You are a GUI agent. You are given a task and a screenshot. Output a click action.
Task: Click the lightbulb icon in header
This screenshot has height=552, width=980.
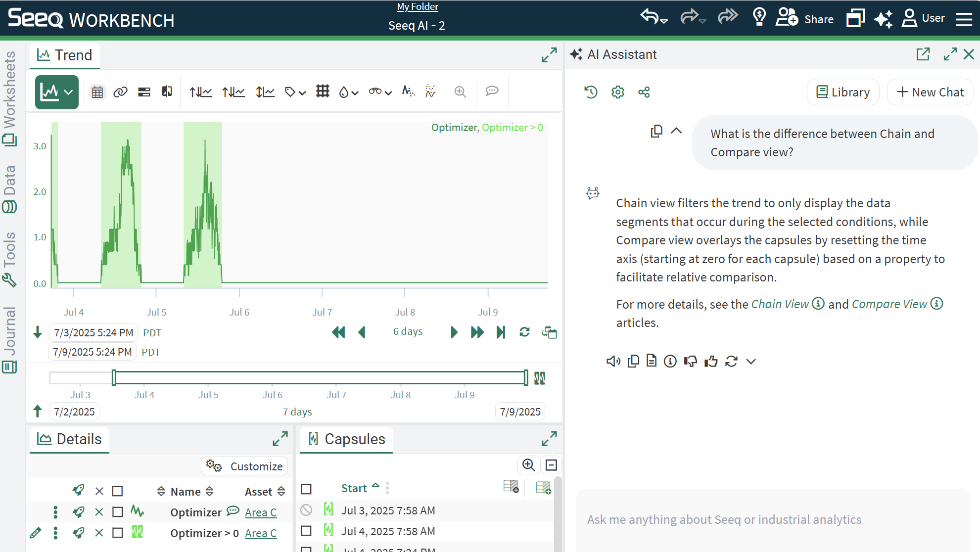(x=759, y=17)
